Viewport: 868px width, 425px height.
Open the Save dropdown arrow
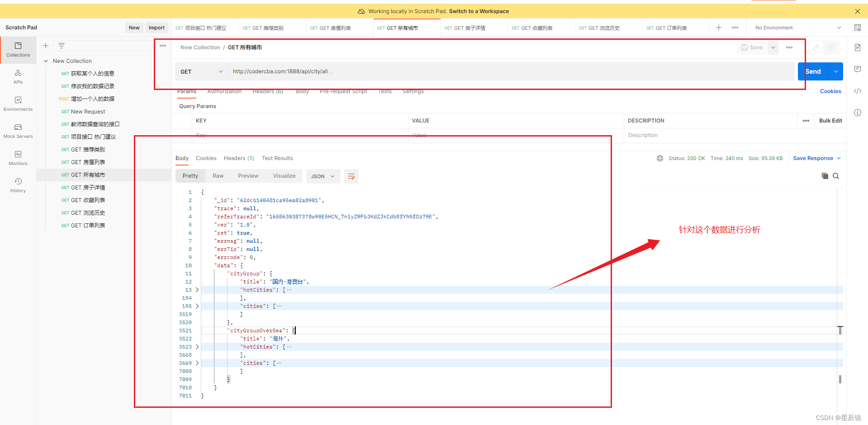coord(773,47)
